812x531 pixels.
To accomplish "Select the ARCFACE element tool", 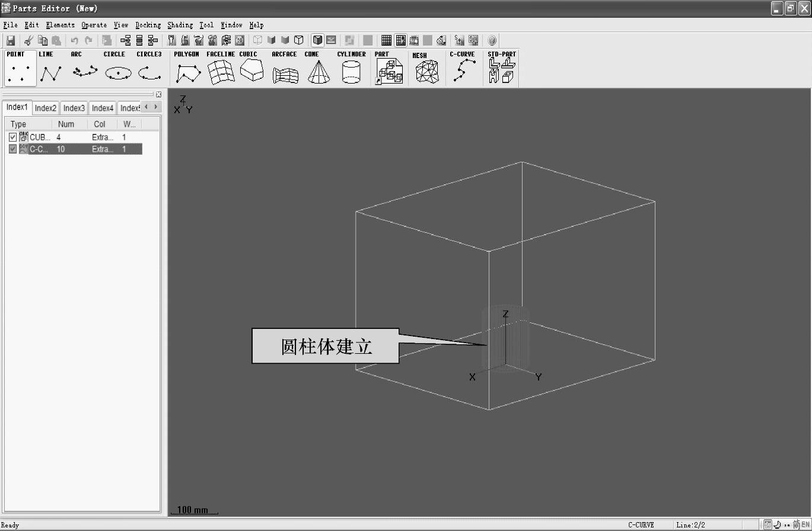I will tap(285, 68).
